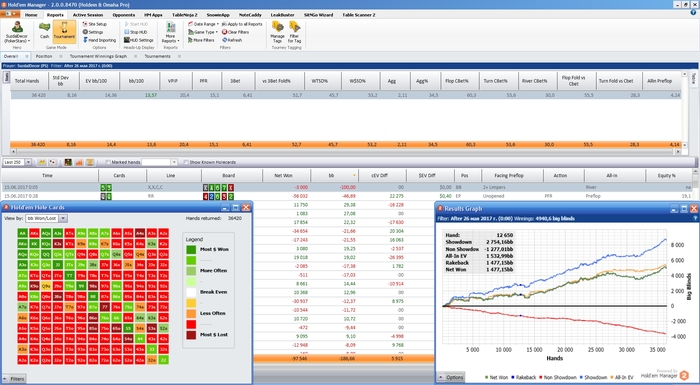Open the Home ribbon tab

click(31, 15)
